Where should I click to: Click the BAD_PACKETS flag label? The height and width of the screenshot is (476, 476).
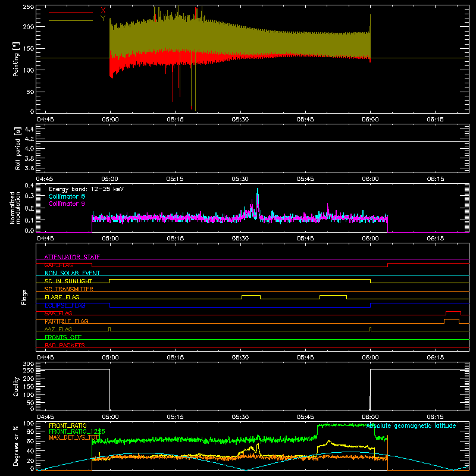(x=65, y=345)
